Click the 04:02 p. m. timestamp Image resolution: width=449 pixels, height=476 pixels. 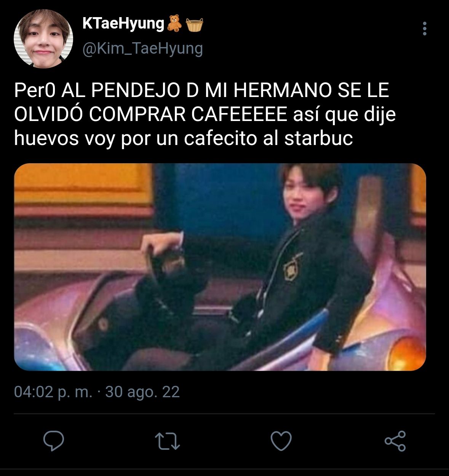[x=53, y=392]
